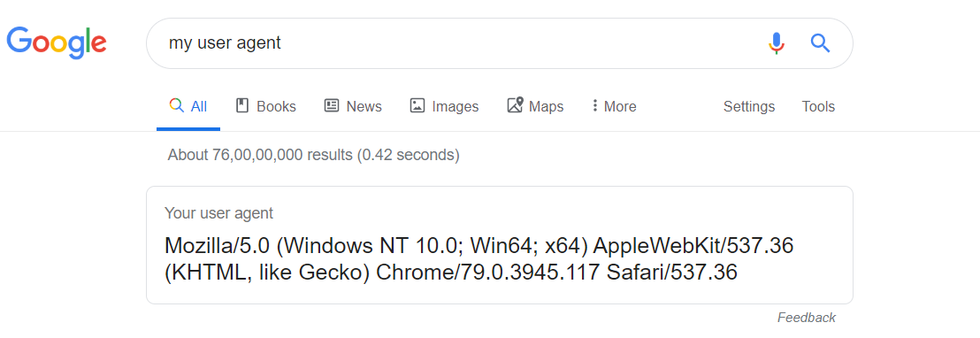Switch to the Books tab
The image size is (980, 338).
tap(265, 106)
